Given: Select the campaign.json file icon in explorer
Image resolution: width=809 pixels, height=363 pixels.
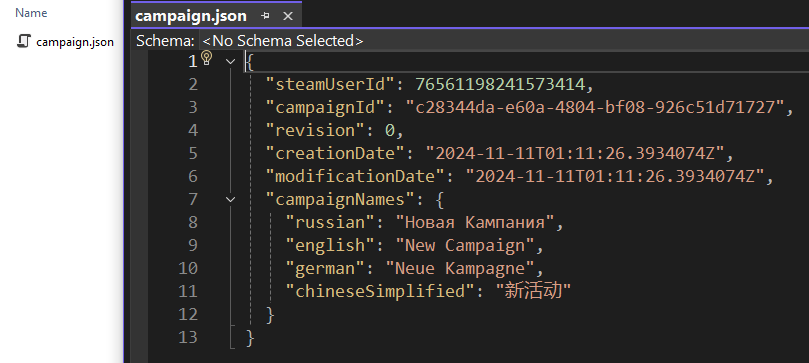Looking at the screenshot, I should coord(24,41).
